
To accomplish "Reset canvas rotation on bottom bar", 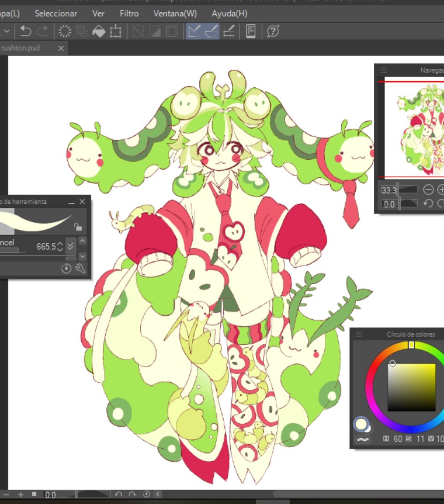I will (x=147, y=495).
